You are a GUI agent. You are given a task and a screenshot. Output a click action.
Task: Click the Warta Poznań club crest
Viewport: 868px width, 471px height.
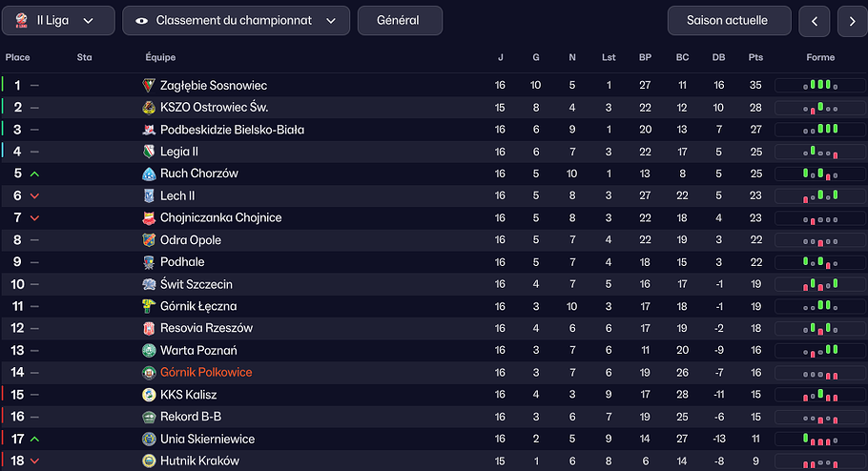pos(148,351)
